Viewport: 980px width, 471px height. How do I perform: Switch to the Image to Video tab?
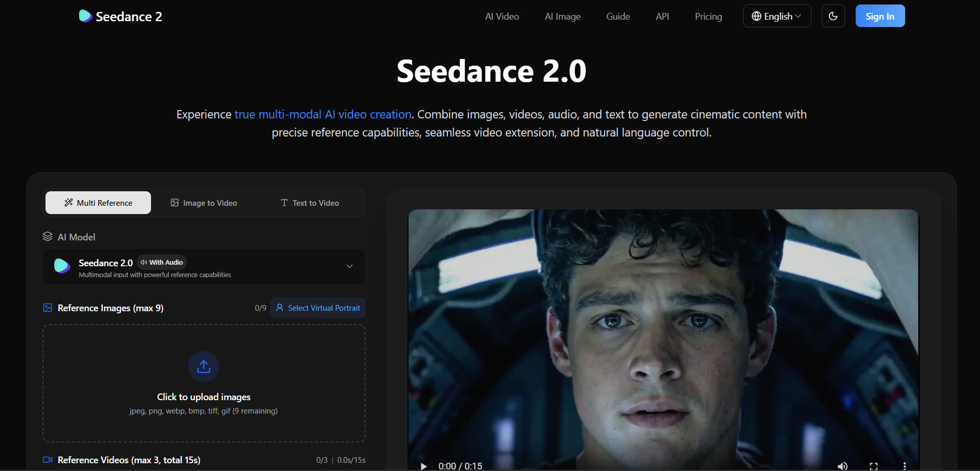204,203
